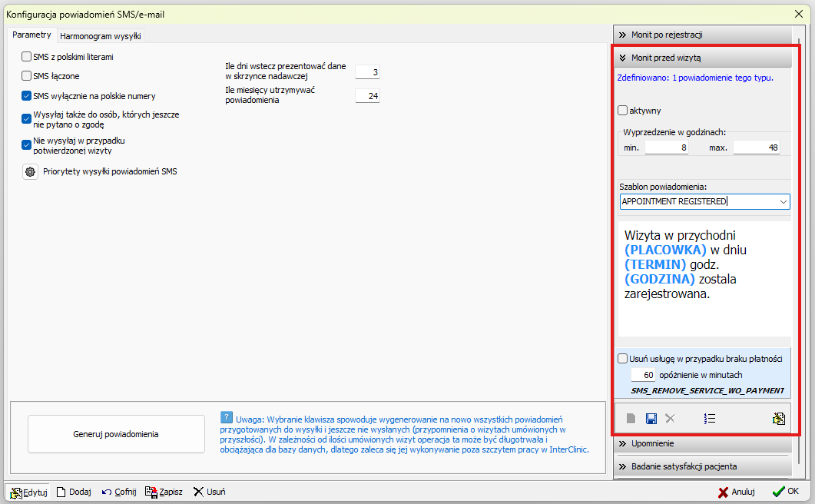Enable the 'SMS z polskimi literami' checkbox

click(27, 56)
